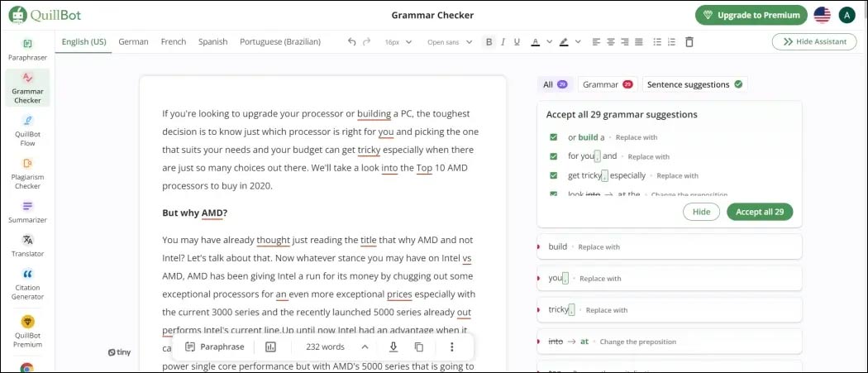Screen dimensions: 868x373
Task: Uncheck the "for you, and" suggestion
Action: pyautogui.click(x=554, y=156)
